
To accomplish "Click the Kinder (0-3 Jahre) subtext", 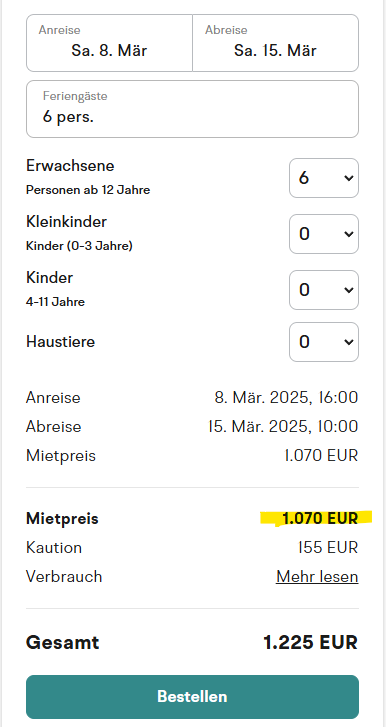I will [x=79, y=246].
